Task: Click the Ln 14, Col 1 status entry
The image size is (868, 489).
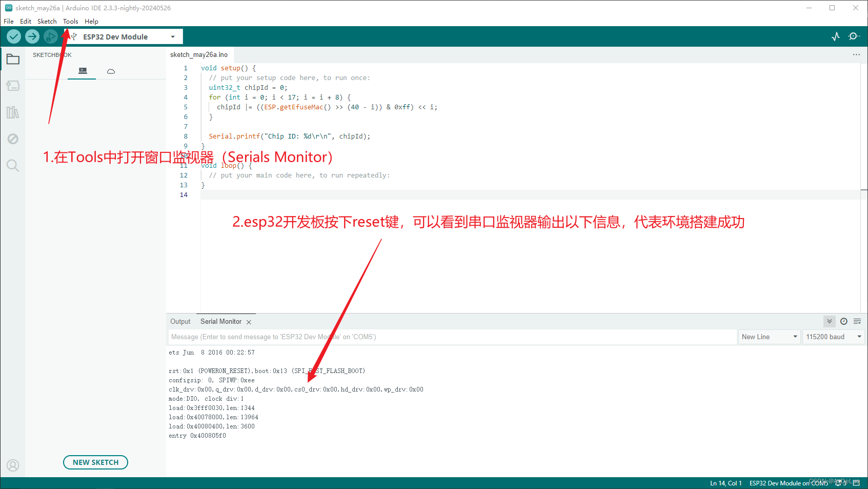Action: 725,483
